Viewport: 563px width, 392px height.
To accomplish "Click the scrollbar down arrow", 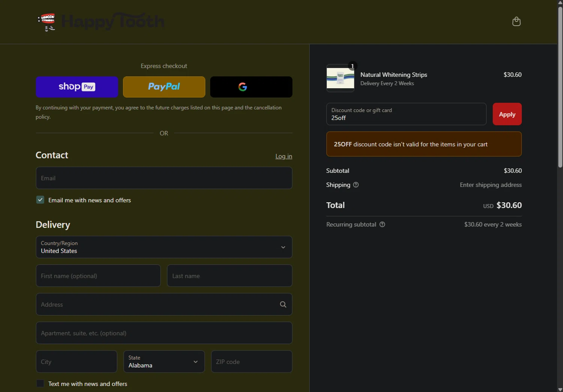I will click(x=560, y=389).
